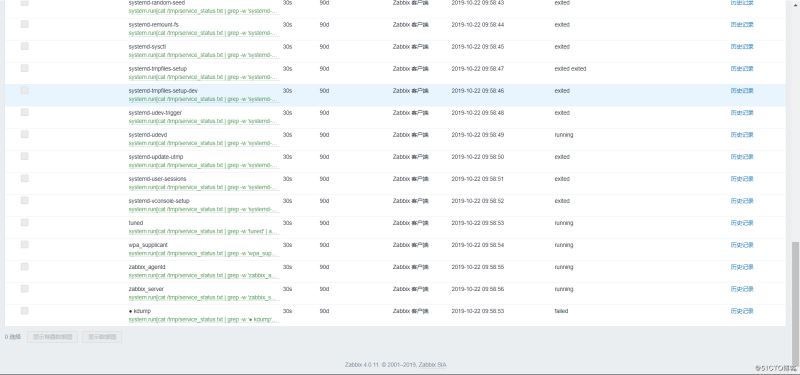The height and width of the screenshot is (375, 800).
Task: Open history link for systemd-tmpfiles-setup-dev
Action: tap(742, 91)
